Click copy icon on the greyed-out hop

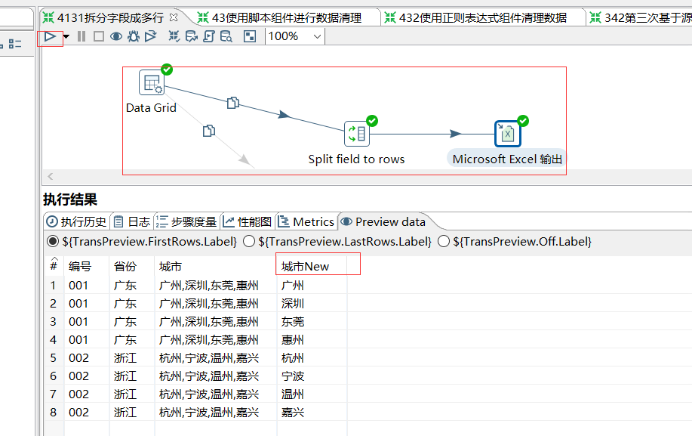click(x=209, y=131)
